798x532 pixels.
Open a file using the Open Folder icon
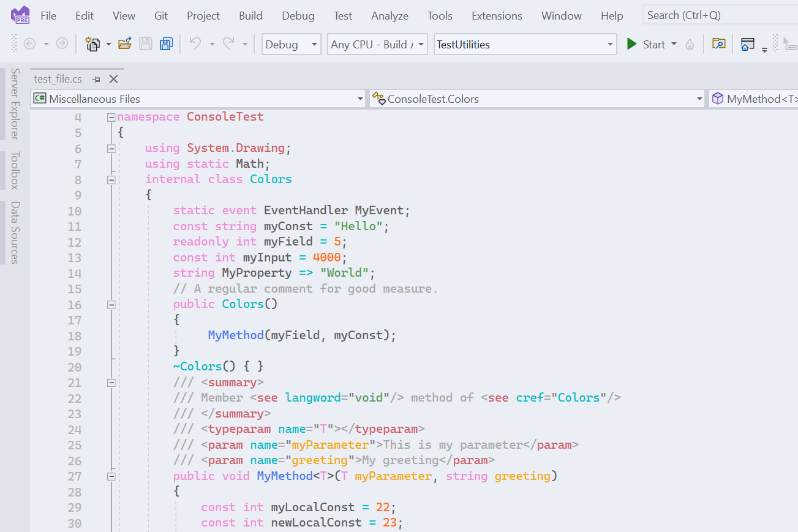124,43
